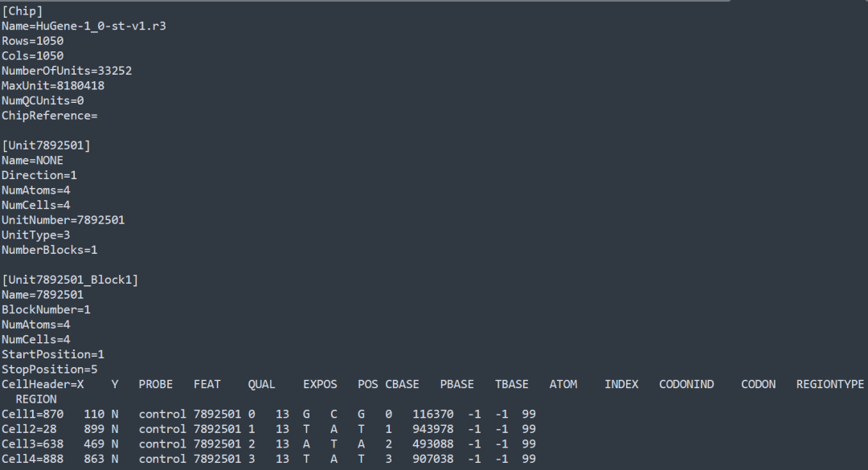This screenshot has height=470, width=868.
Task: Click the FEAT column header text
Action: (207, 385)
